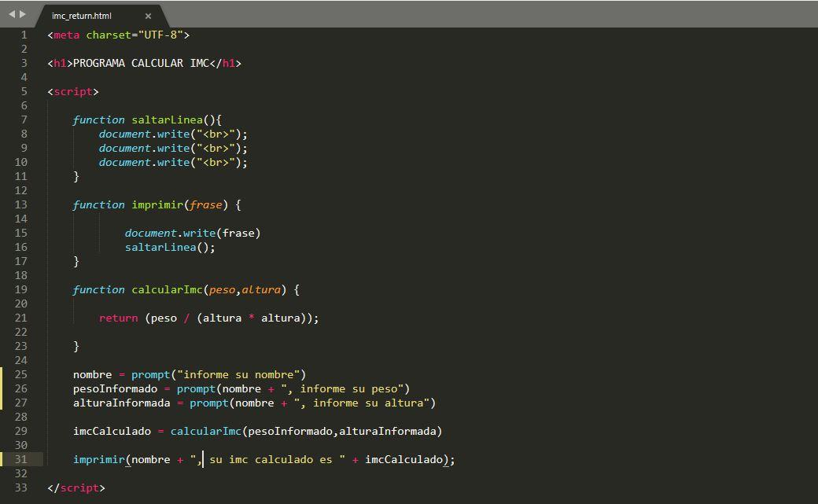Screen dimensions: 818x504
Task: Click the frase parameter on line 13
Action: [205, 205]
